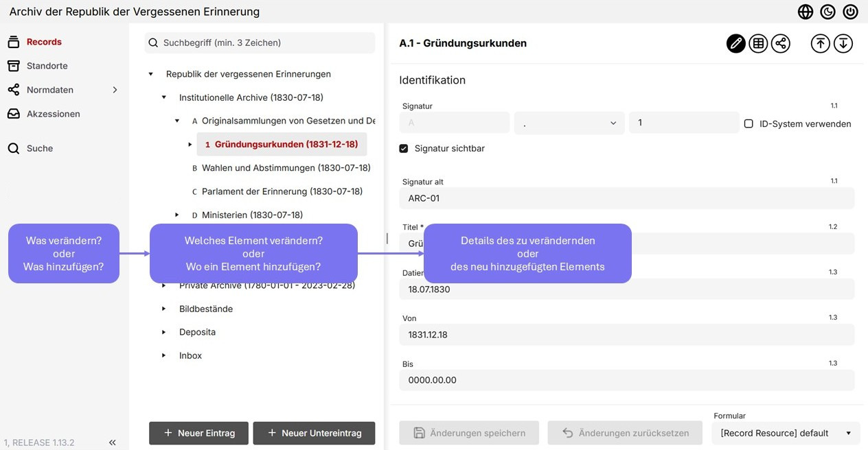Log out using the power icon

(x=850, y=12)
